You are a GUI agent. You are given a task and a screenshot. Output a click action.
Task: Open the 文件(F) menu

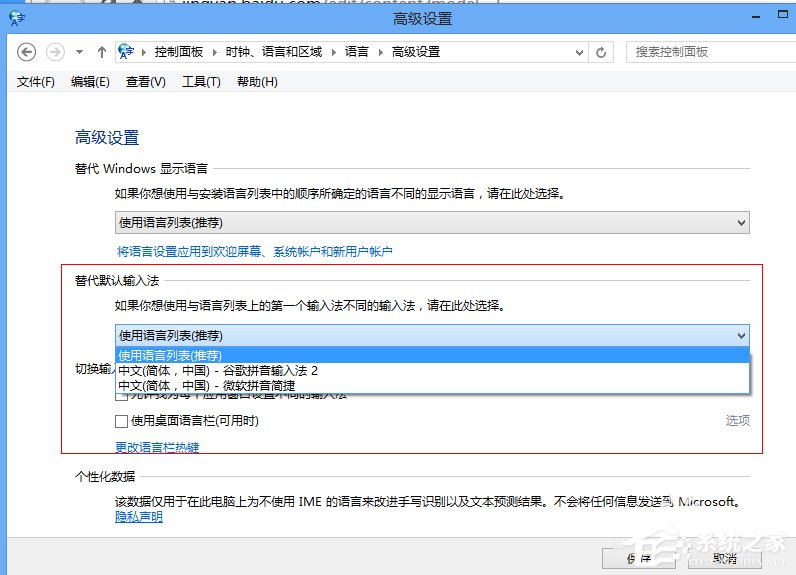click(36, 82)
